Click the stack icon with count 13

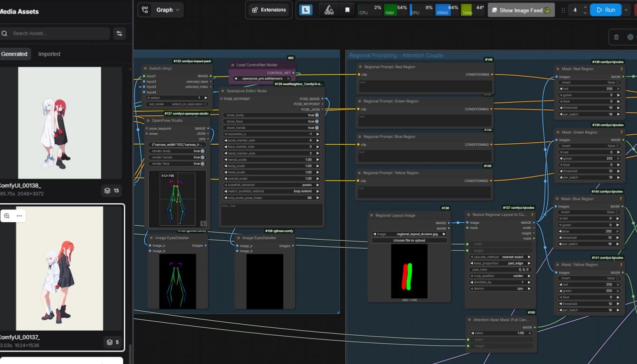pos(111,190)
